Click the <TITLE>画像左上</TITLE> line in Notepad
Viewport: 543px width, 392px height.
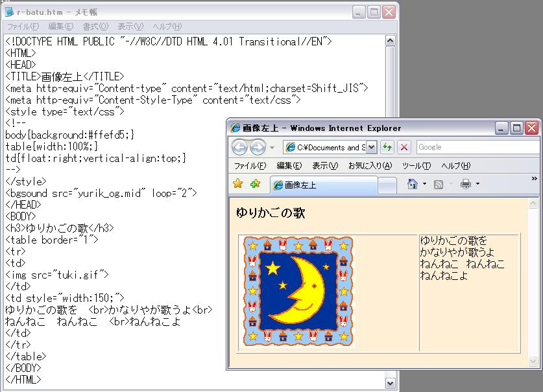point(65,76)
